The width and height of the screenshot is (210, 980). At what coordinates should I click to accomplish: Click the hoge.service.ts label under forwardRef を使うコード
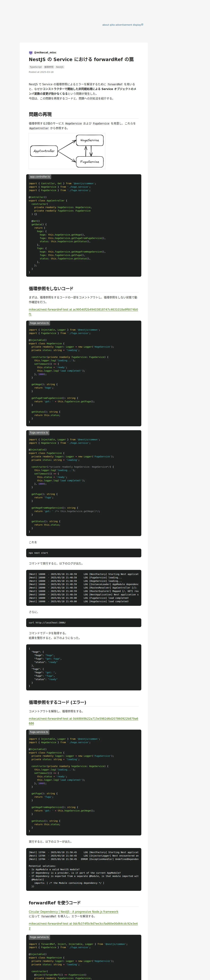point(39,937)
